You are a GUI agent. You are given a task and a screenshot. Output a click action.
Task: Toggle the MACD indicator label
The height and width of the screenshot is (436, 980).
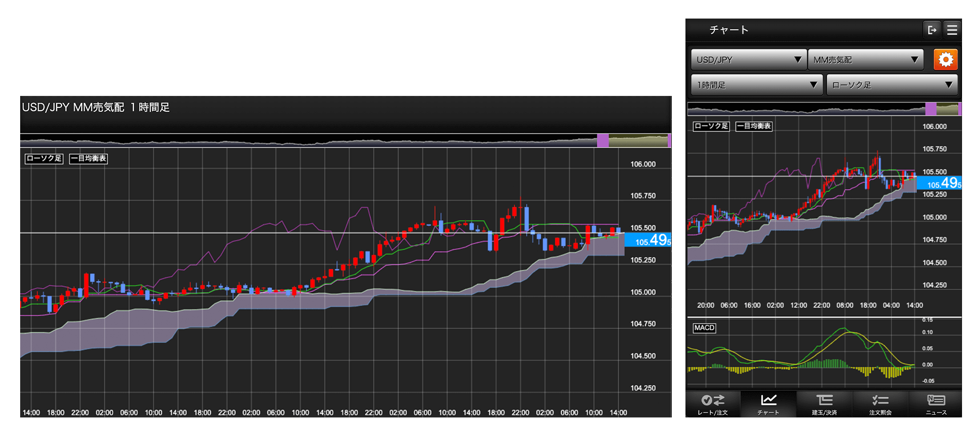[704, 328]
